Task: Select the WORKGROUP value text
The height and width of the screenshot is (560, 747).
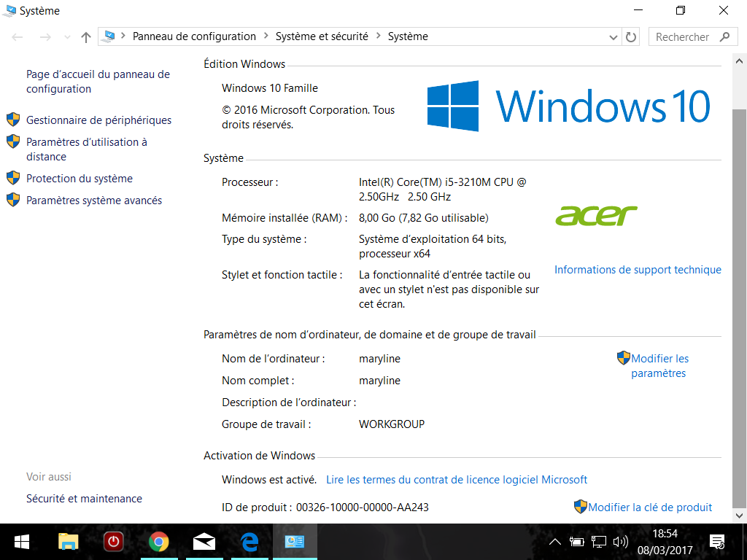Action: point(392,424)
